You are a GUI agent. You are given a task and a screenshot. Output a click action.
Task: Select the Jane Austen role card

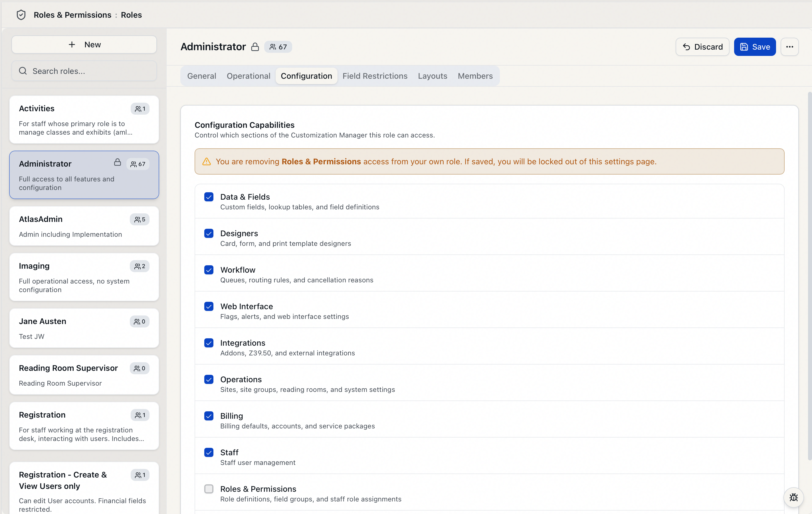point(84,328)
